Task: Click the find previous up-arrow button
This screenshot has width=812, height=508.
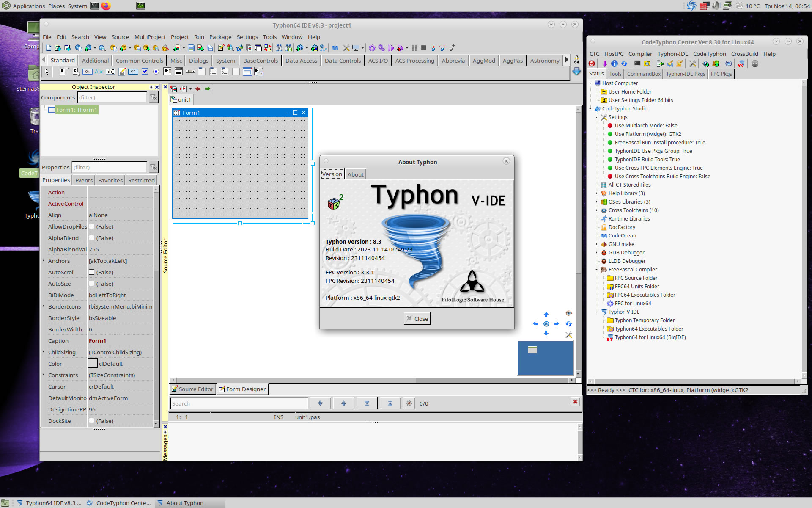Action: pos(343,403)
